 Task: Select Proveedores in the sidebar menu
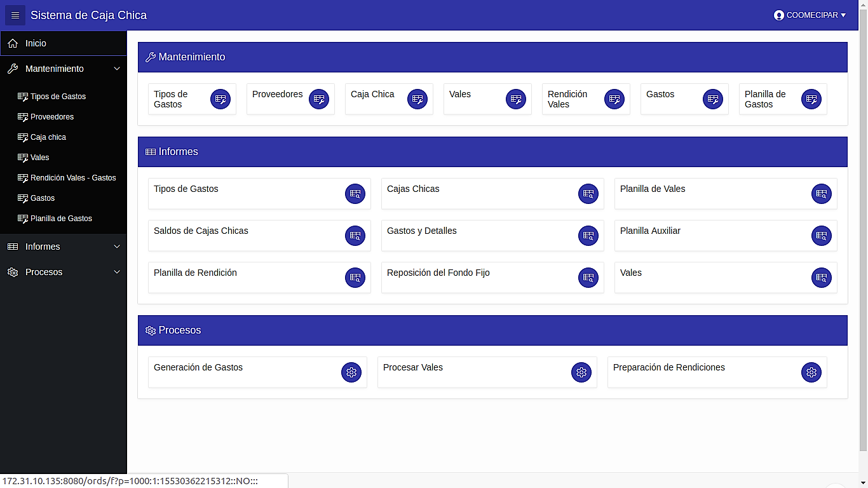point(52,117)
